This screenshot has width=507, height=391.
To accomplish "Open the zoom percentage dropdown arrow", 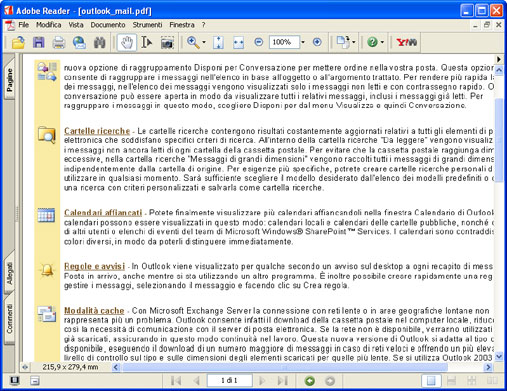I will [303, 42].
